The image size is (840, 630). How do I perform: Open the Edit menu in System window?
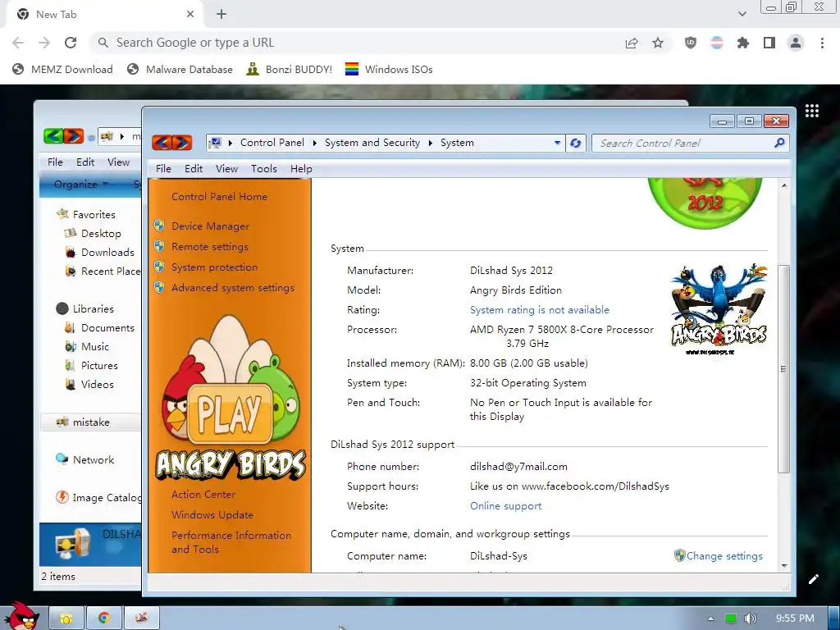point(194,169)
